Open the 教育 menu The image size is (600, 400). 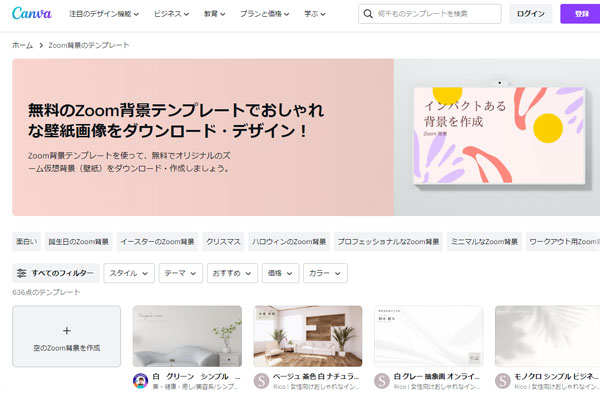tap(214, 14)
